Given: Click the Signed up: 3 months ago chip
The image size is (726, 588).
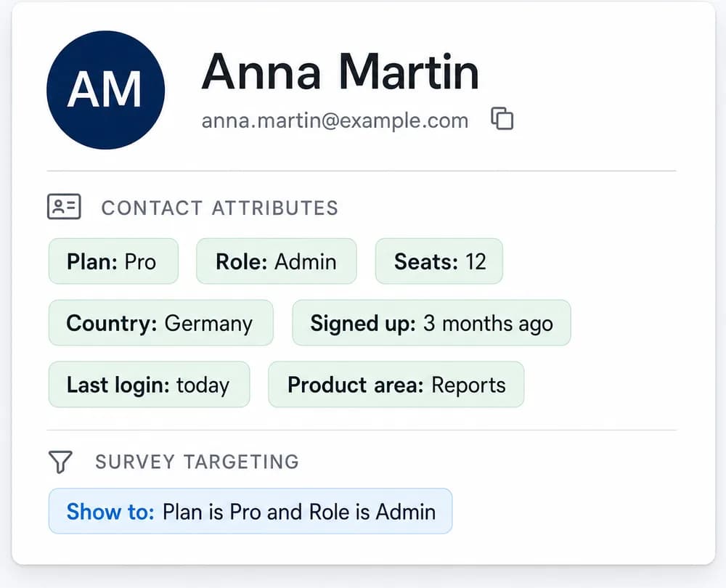Looking at the screenshot, I should [x=431, y=323].
